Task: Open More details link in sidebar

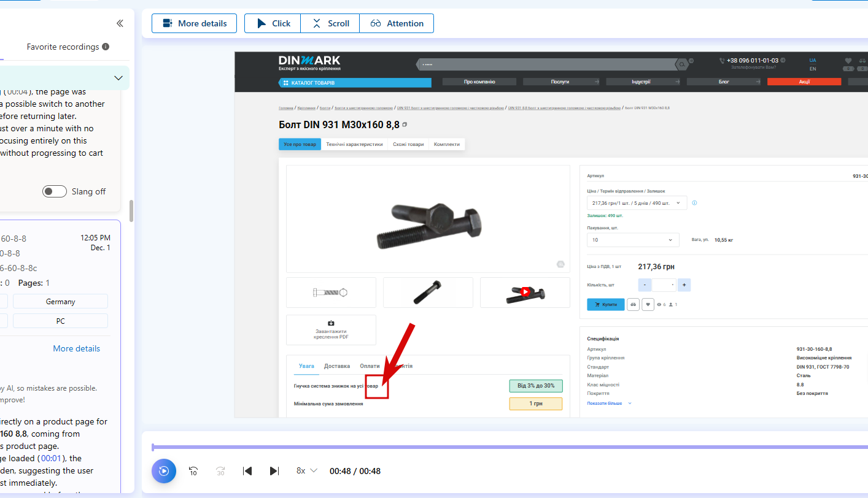Action: 76,348
